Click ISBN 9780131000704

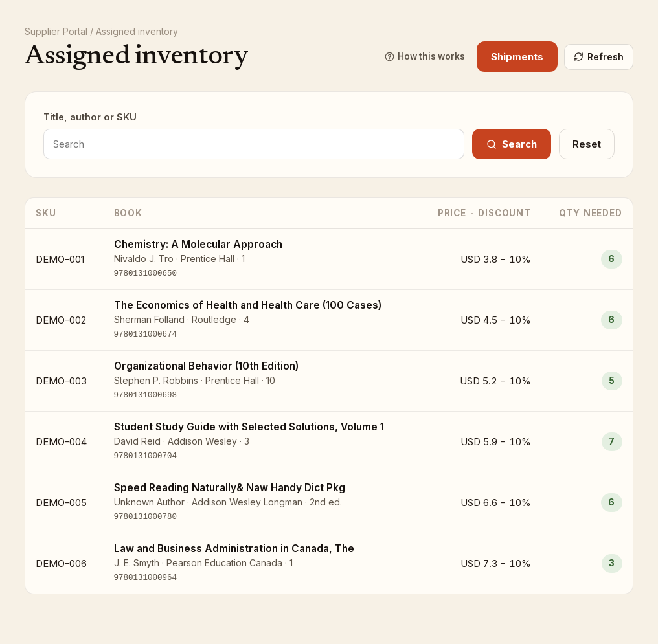click(x=145, y=455)
